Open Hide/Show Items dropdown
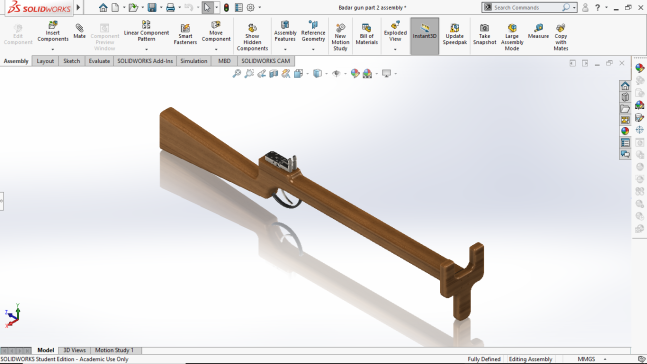The height and width of the screenshot is (364, 647). [345, 74]
